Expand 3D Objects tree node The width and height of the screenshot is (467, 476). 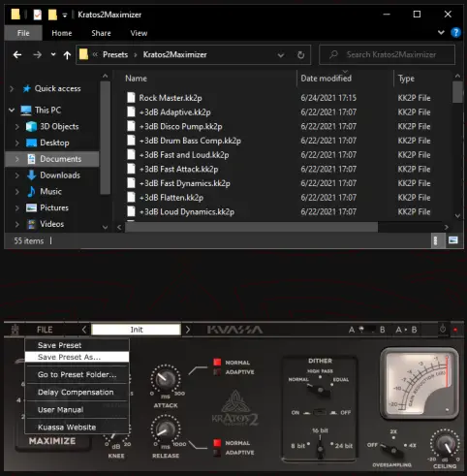[x=17, y=127]
